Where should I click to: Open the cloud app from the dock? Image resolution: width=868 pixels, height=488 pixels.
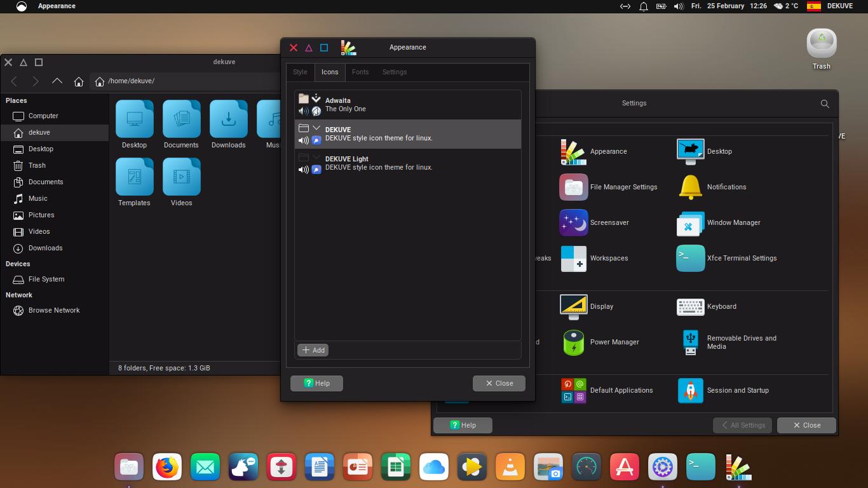tap(434, 468)
